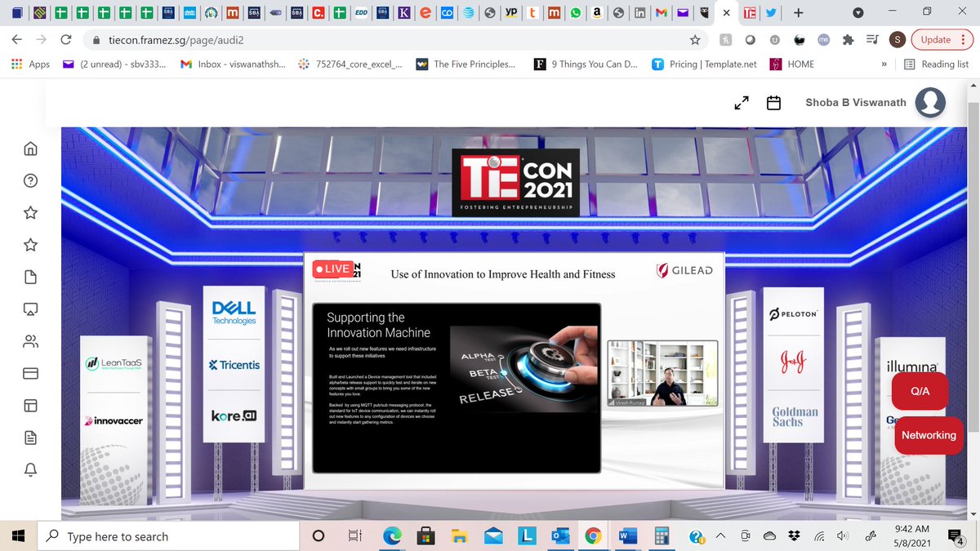This screenshot has height=551, width=980.
Task: Open the calendar agenda icon
Action: point(774,103)
